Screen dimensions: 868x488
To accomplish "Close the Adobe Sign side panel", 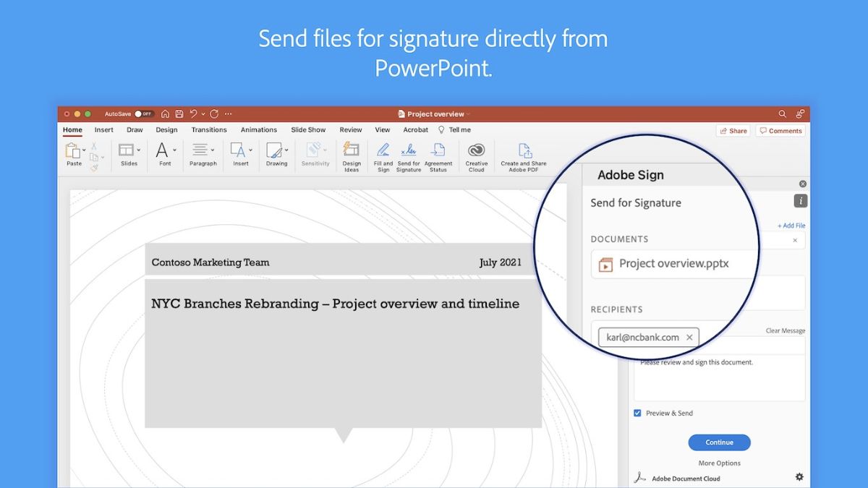I will [802, 184].
